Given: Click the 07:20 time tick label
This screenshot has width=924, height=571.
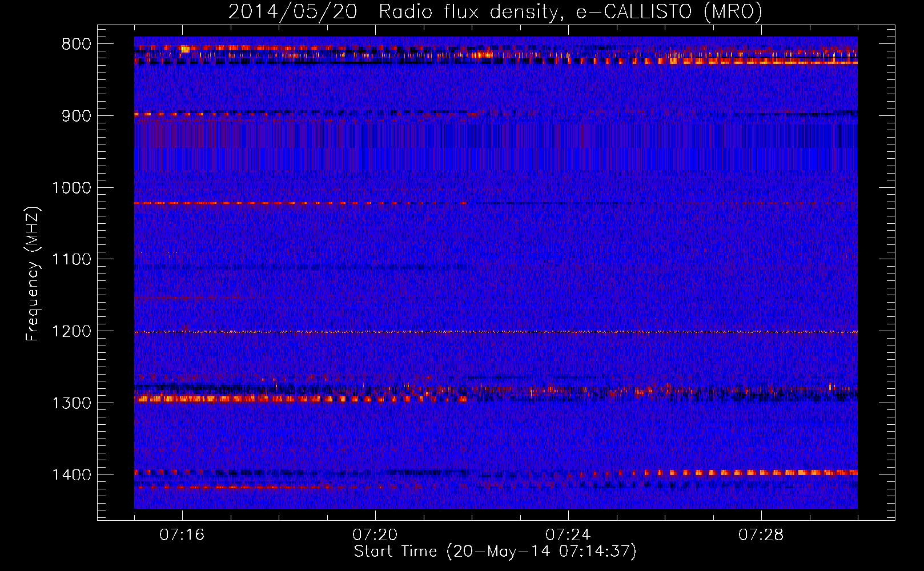Looking at the screenshot, I should (x=375, y=535).
